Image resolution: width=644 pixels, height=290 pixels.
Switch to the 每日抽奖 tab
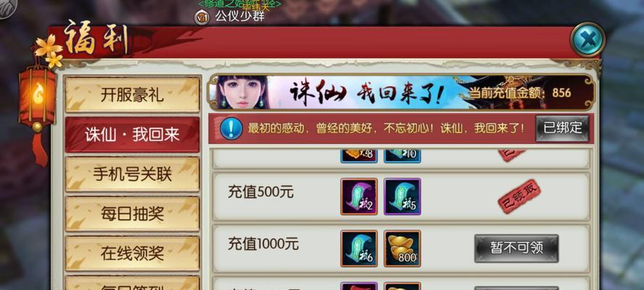(x=133, y=214)
